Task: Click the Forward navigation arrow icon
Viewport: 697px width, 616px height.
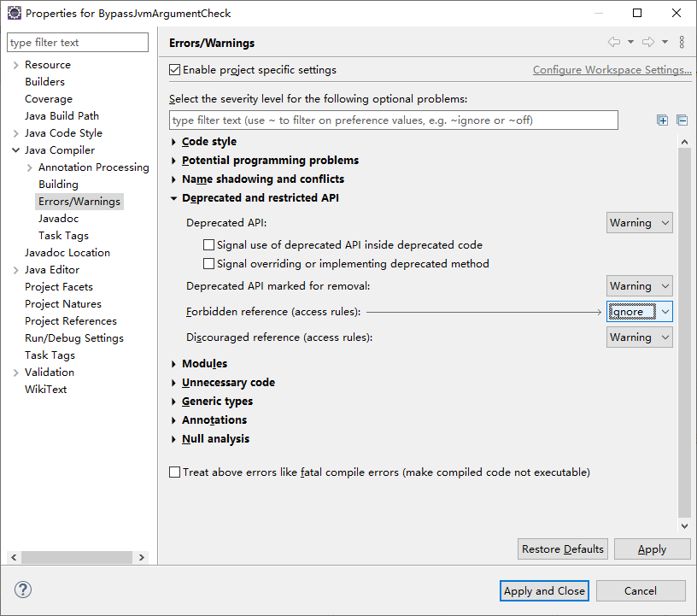Action: pyautogui.click(x=648, y=42)
